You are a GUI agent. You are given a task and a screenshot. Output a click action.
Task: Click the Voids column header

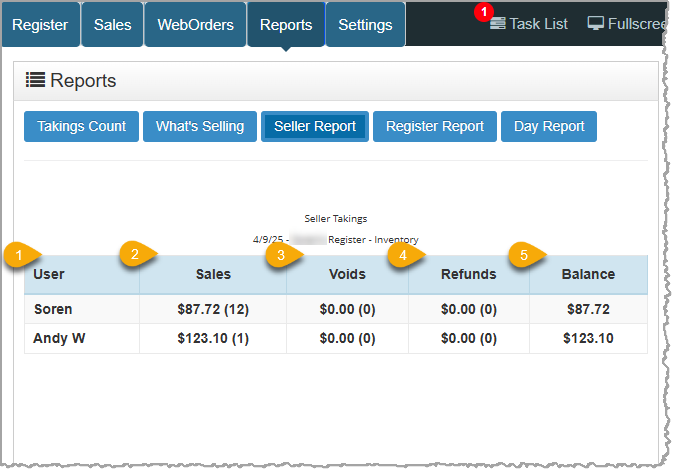[347, 274]
